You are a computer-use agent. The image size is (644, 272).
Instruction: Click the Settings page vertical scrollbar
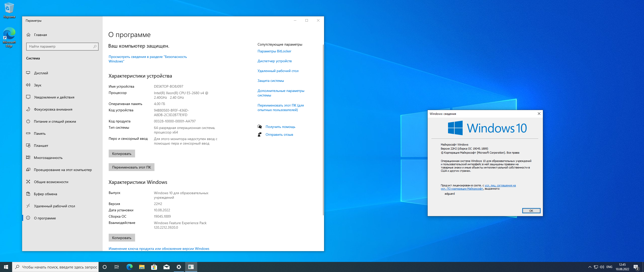(x=323, y=130)
